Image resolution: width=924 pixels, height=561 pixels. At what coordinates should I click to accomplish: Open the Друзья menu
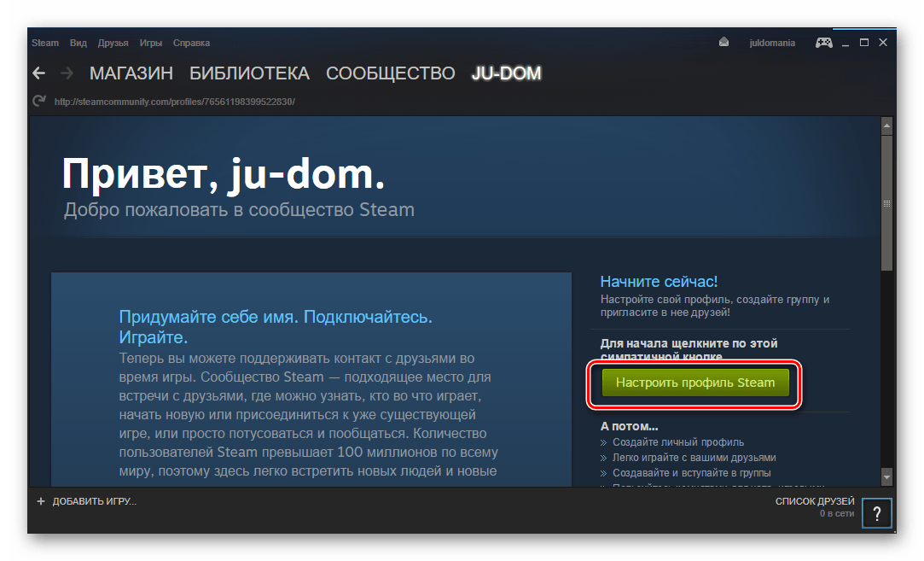(x=113, y=43)
